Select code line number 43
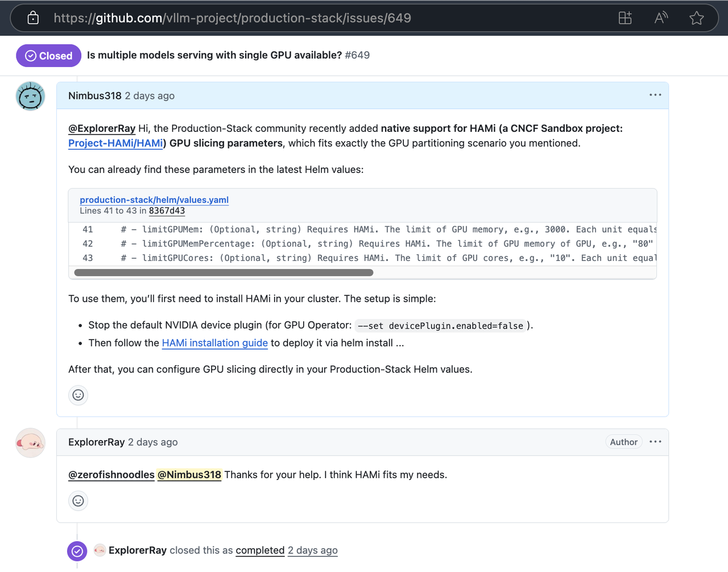Viewport: 728px width, 572px height. coord(88,258)
